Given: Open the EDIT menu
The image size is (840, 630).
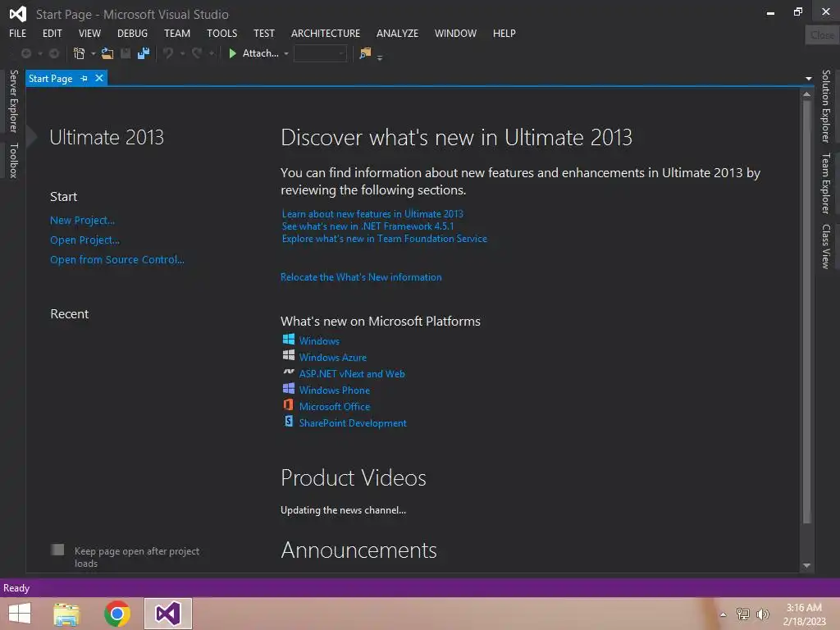Looking at the screenshot, I should 52,33.
